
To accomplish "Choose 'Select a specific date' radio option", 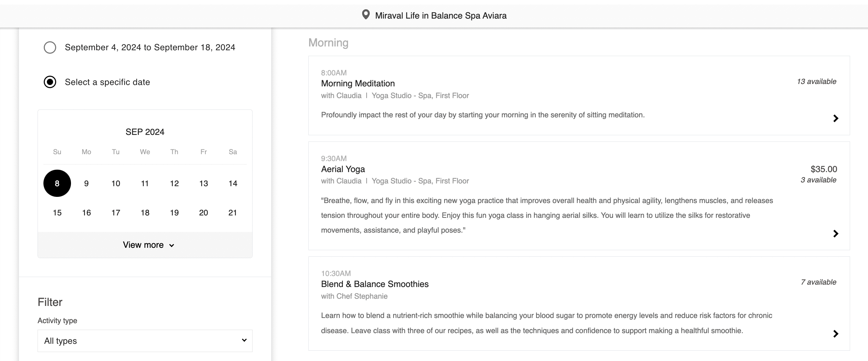I will click(50, 82).
